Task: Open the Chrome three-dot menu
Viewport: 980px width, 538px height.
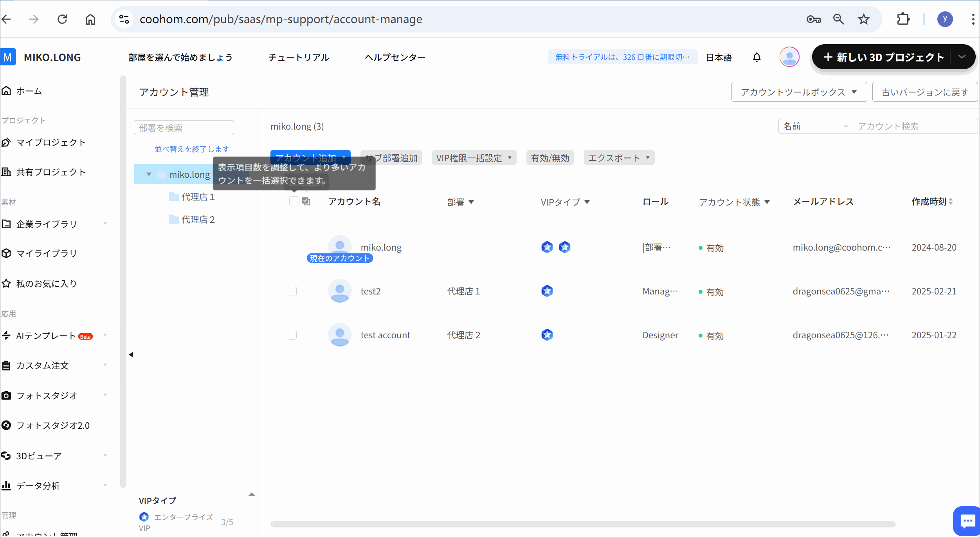Action: click(973, 19)
